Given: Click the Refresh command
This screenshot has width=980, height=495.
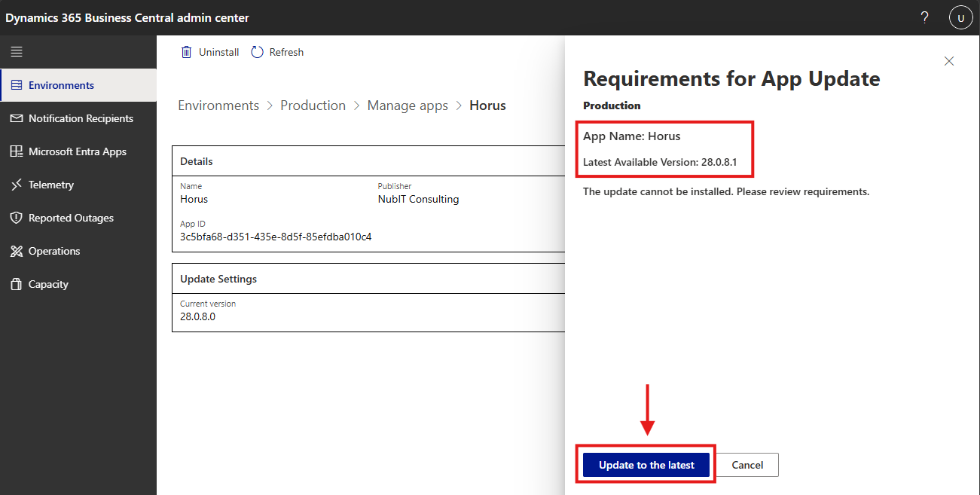Looking at the screenshot, I should point(277,52).
